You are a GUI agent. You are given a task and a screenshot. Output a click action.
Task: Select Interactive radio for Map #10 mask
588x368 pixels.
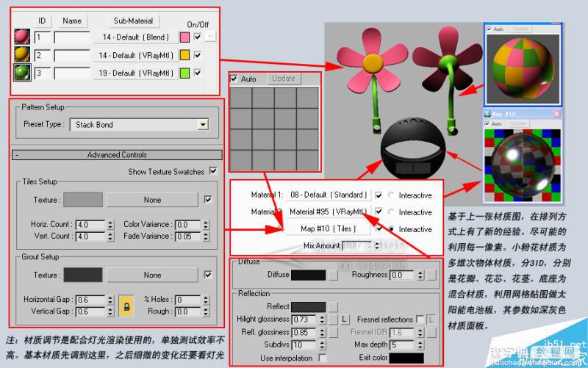(391, 228)
